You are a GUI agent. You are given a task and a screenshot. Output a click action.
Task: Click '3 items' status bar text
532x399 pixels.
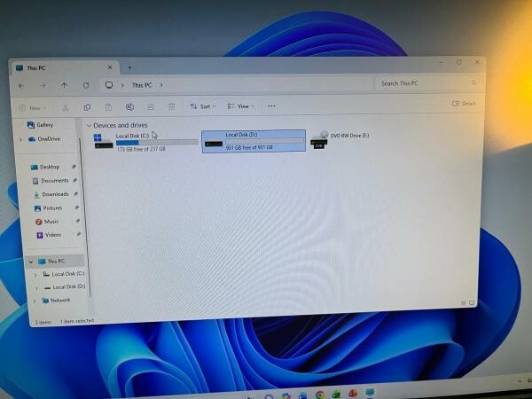(x=43, y=322)
